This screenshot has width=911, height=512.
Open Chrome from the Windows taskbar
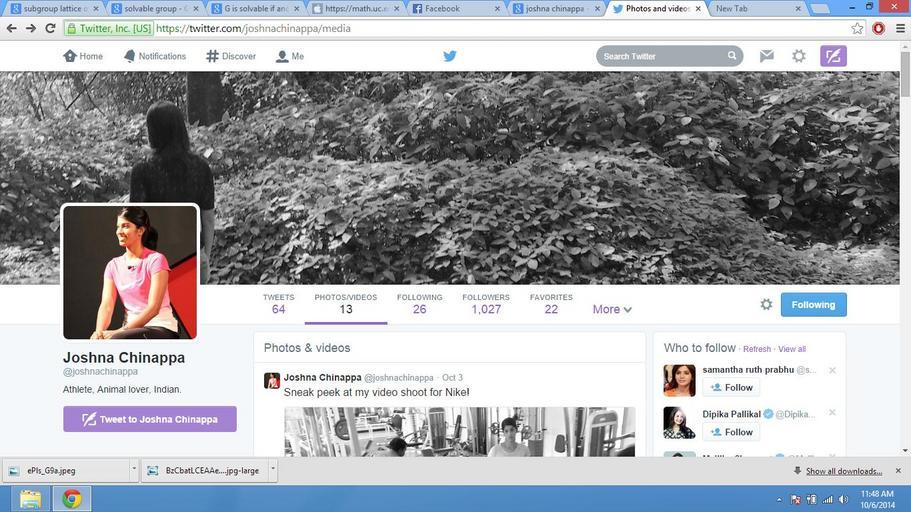coord(71,498)
